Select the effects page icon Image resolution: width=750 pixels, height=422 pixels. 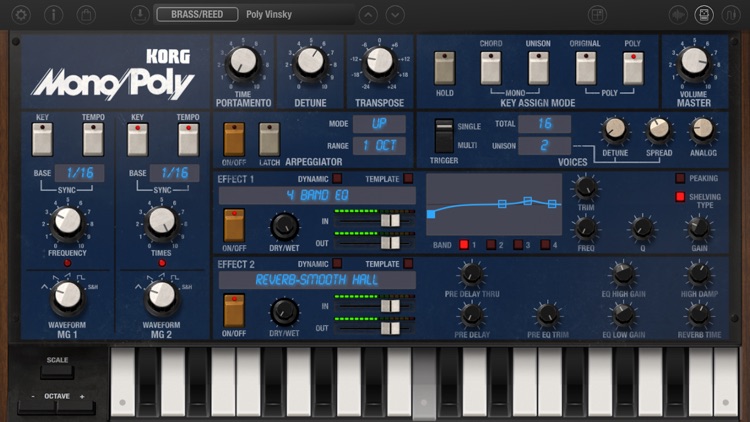click(x=704, y=15)
